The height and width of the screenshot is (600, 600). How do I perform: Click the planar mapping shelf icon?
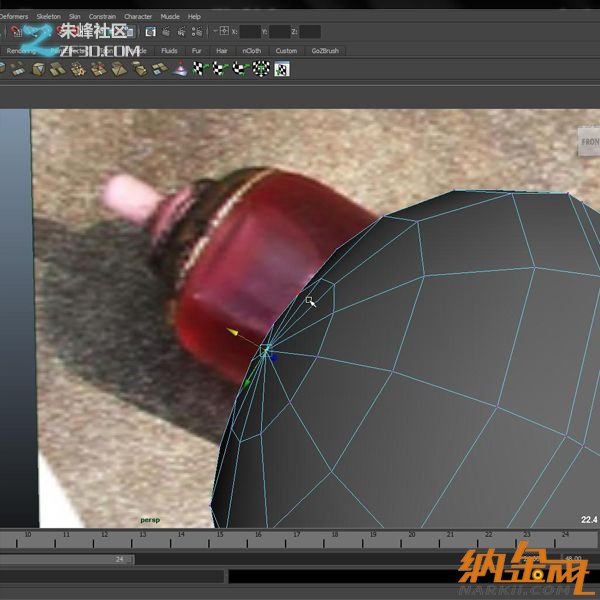click(x=160, y=69)
